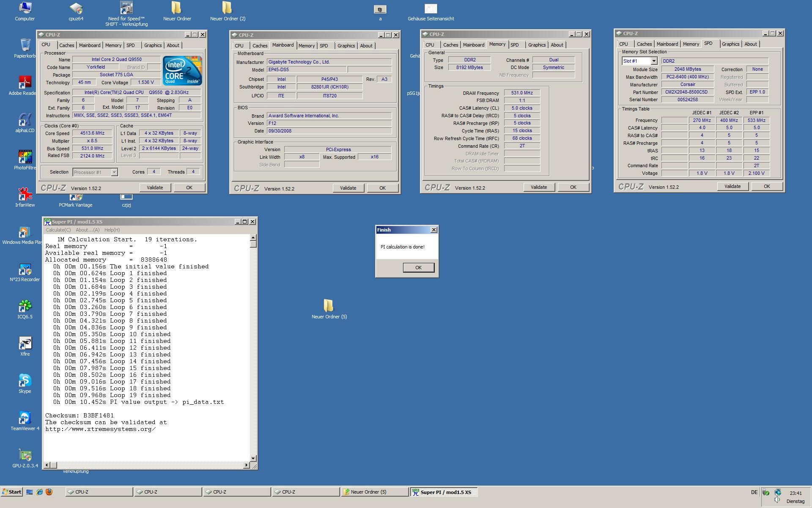
Task: Click the Internet Explorer quick launch icon
Action: (39, 492)
